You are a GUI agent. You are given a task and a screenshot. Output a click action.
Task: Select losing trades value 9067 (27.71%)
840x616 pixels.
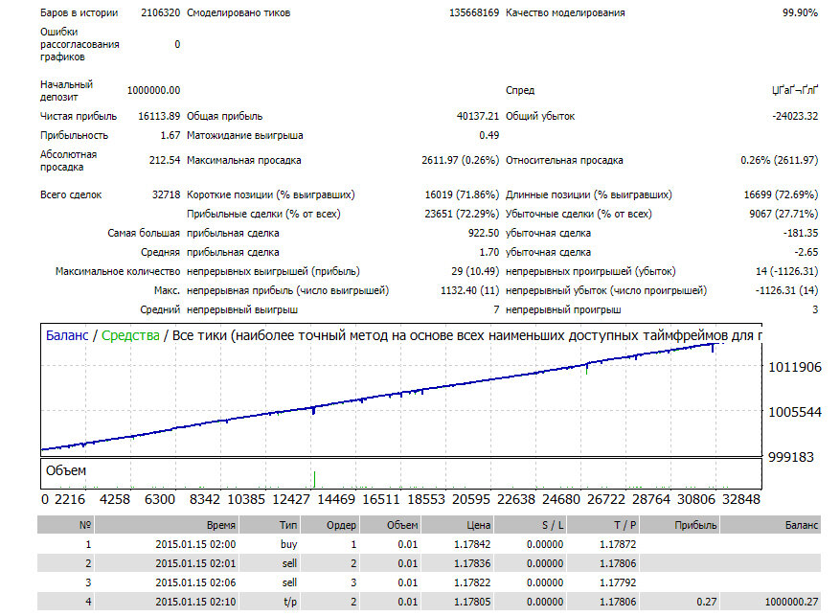click(783, 215)
